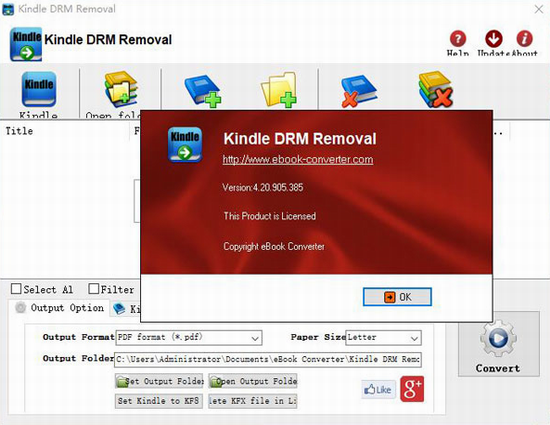Image resolution: width=550 pixels, height=425 pixels.
Task: Open the Help question mark icon
Action: coord(458,39)
